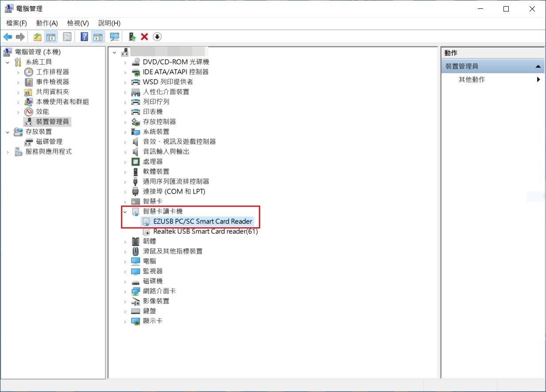Click the Back arrow in the toolbar
Screen dimensions: 546x392
[x=8, y=37]
